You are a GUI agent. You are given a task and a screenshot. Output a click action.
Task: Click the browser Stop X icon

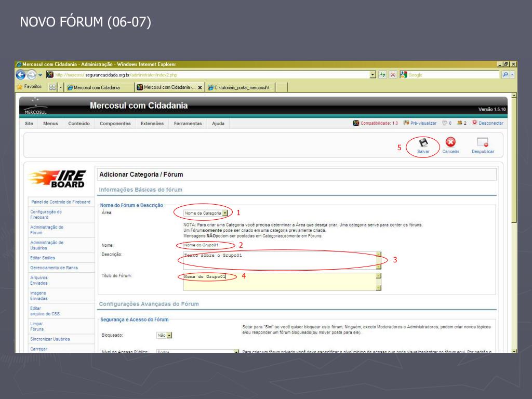(x=393, y=75)
